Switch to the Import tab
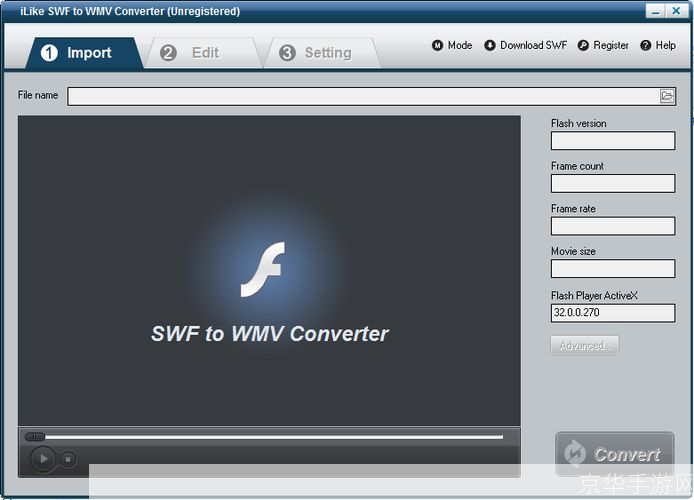Screen dimensions: 694x500 click(x=84, y=53)
